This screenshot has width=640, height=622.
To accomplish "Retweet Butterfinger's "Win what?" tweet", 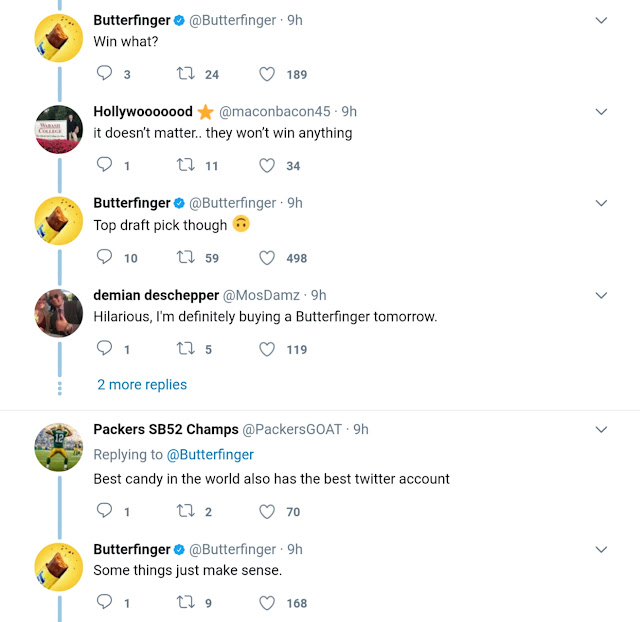I will point(185,74).
